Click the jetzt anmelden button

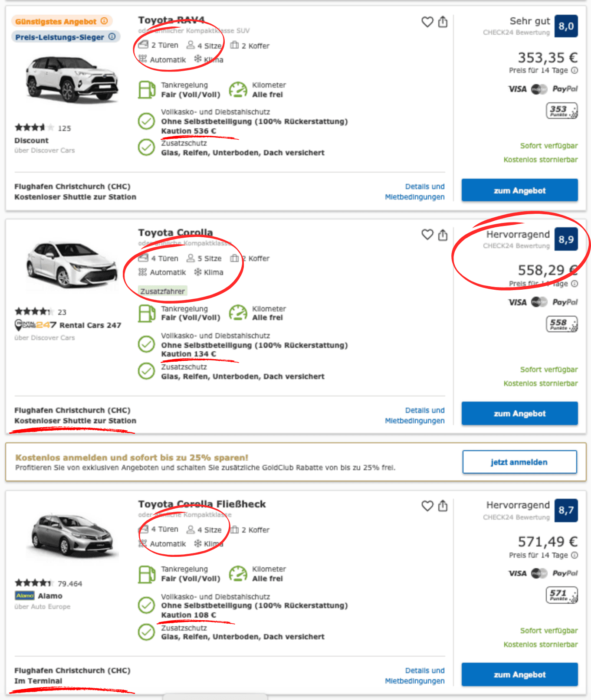coord(519,462)
